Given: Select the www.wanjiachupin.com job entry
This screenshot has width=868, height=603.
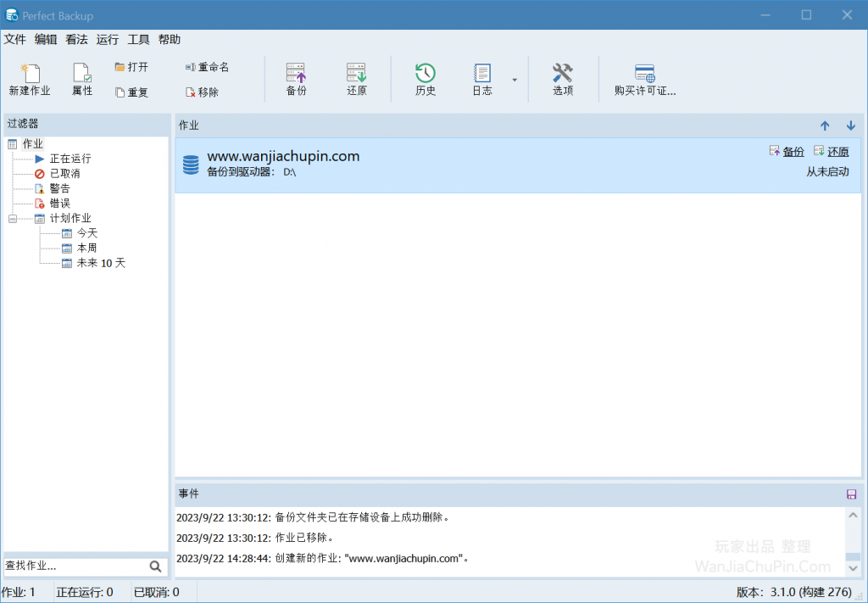Looking at the screenshot, I should 518,165.
